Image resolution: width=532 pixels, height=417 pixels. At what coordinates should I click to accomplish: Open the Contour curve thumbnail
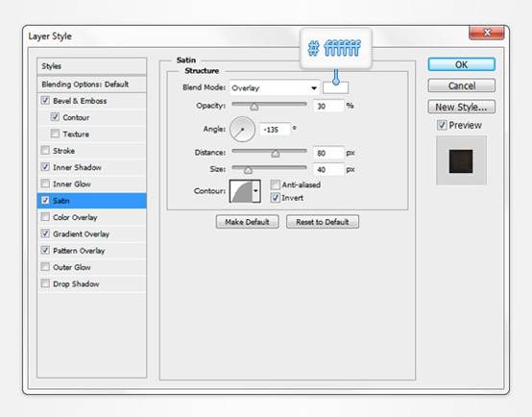coord(241,191)
